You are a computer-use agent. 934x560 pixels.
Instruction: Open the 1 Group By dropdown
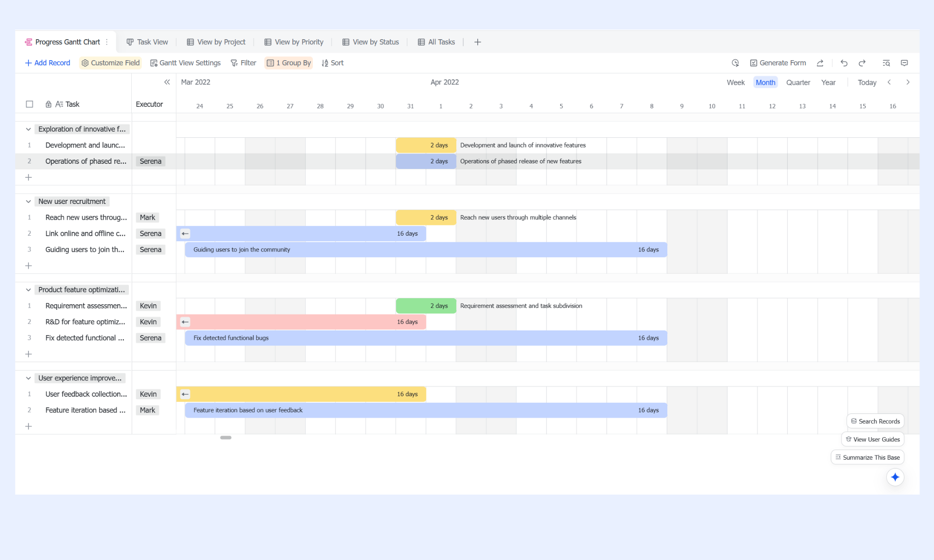coord(289,63)
